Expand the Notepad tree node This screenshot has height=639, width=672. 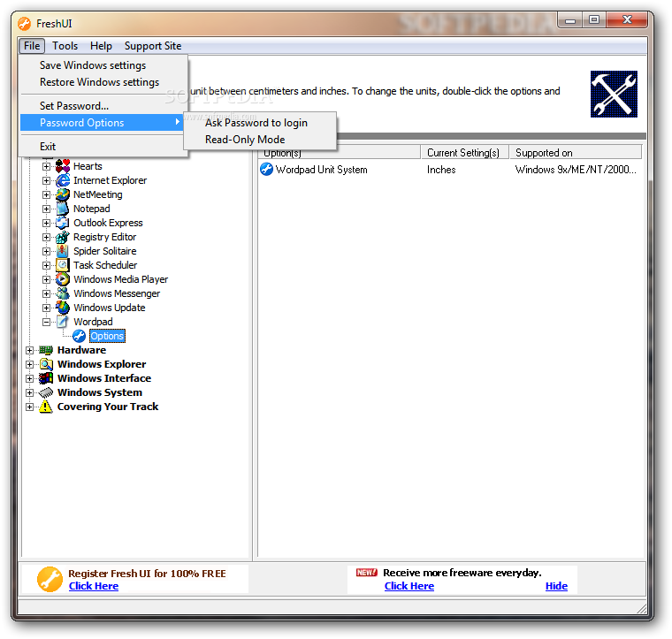pyautogui.click(x=46, y=209)
